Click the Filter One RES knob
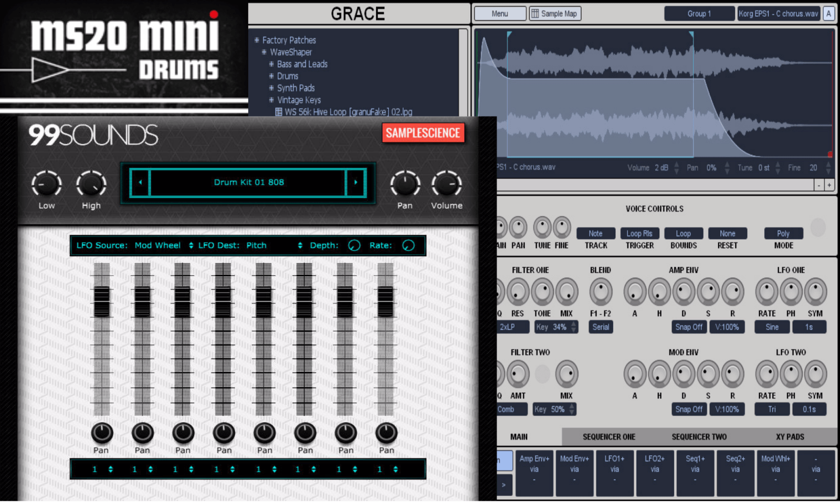Image resolution: width=840 pixels, height=504 pixels. (518, 292)
